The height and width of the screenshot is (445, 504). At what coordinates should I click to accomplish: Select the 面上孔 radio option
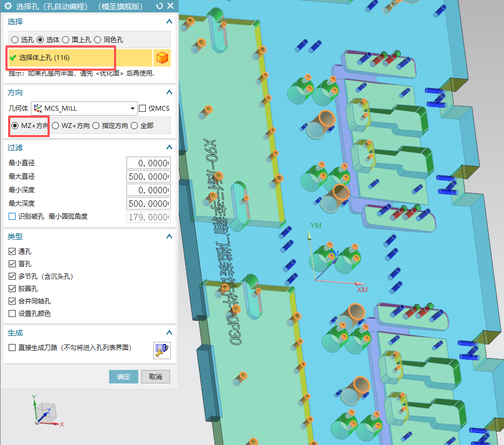(65, 39)
